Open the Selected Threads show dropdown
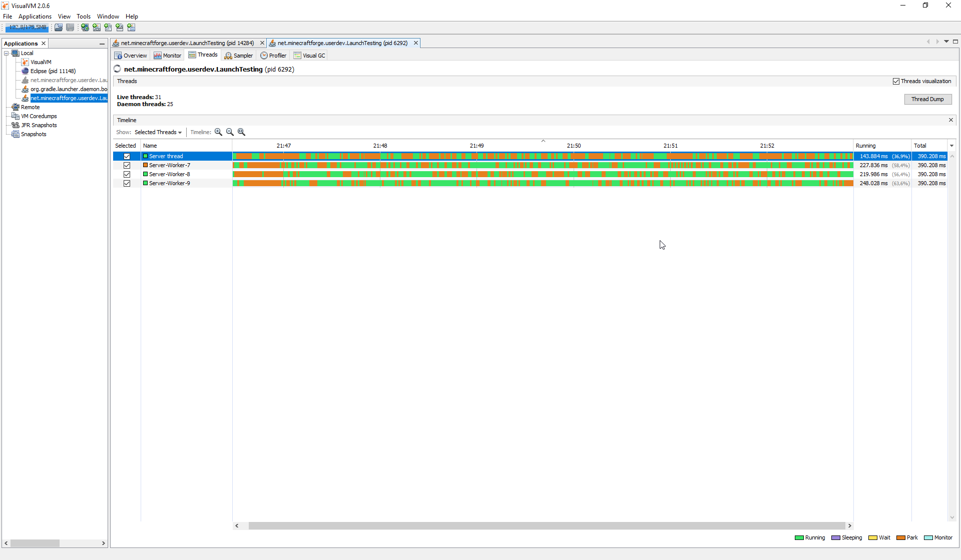 tap(158, 132)
